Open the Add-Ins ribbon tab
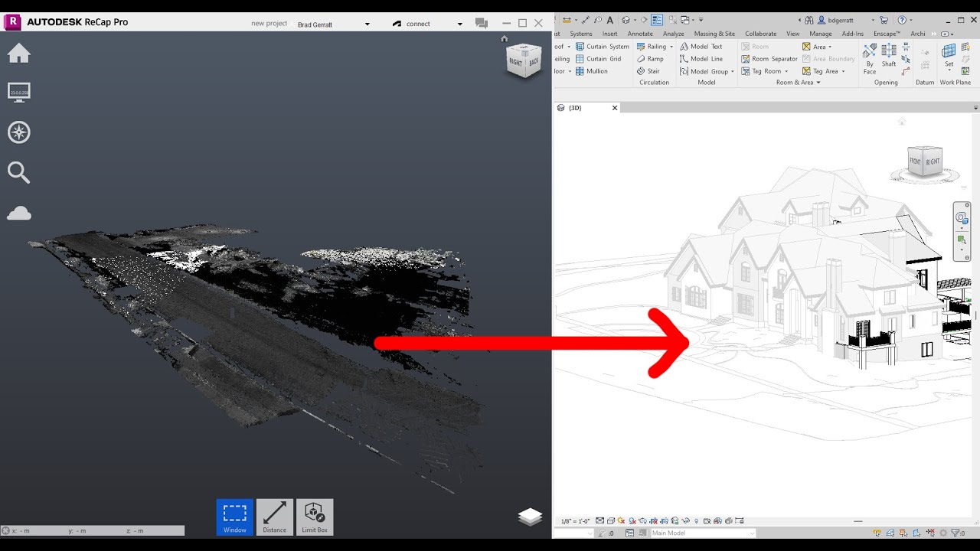Image resolution: width=980 pixels, height=551 pixels. pos(853,34)
